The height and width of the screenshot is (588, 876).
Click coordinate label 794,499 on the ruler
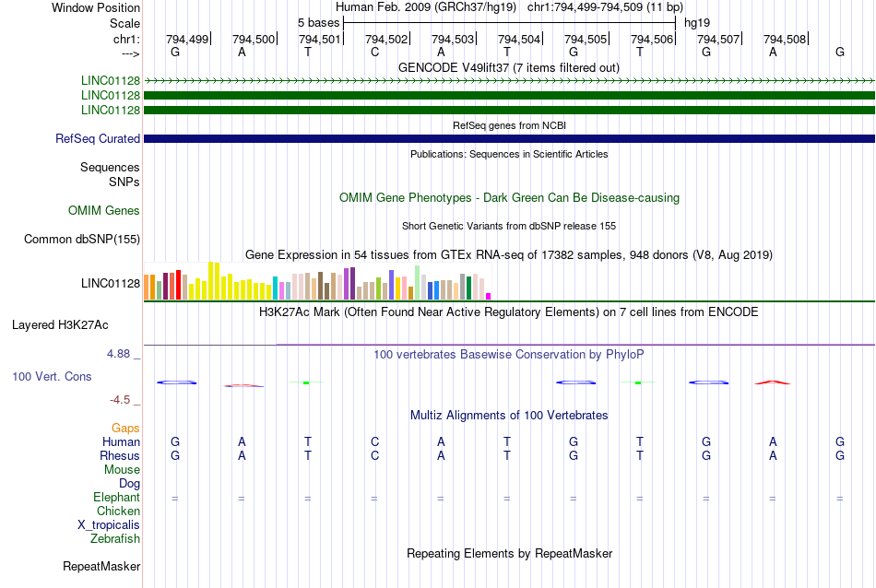click(x=186, y=39)
